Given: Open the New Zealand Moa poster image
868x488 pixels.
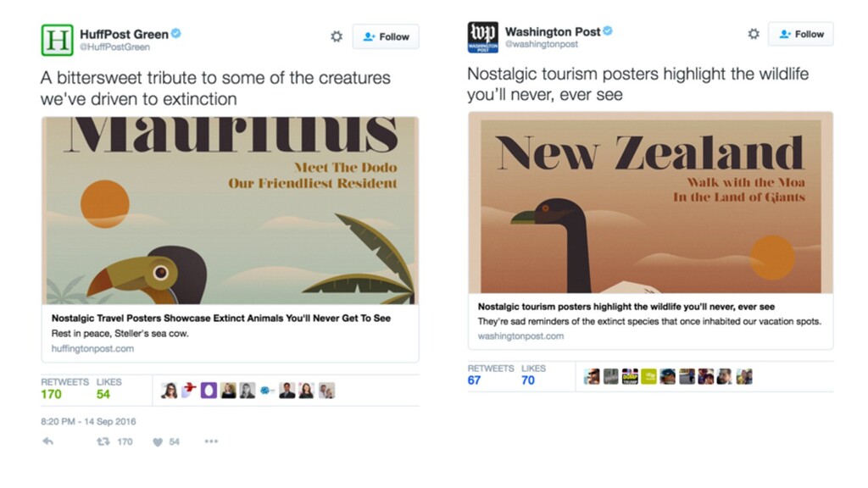Looking at the screenshot, I should coord(650,202).
